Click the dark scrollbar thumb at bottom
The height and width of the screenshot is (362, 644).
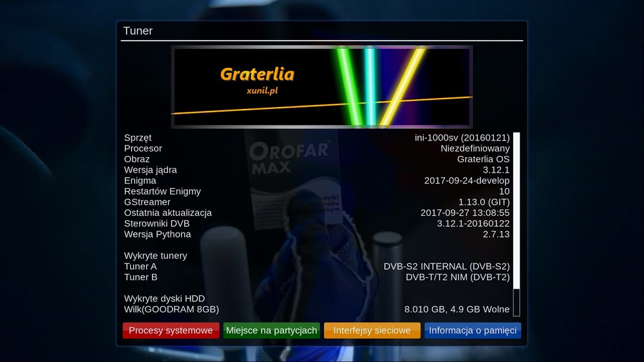click(x=516, y=302)
